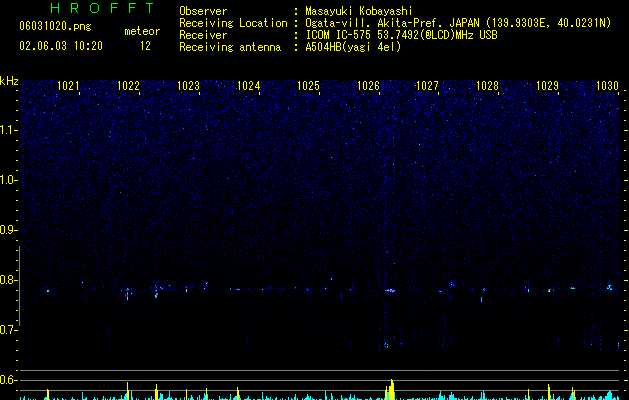Click the 0.7 frequency axis label

click(x=8, y=330)
